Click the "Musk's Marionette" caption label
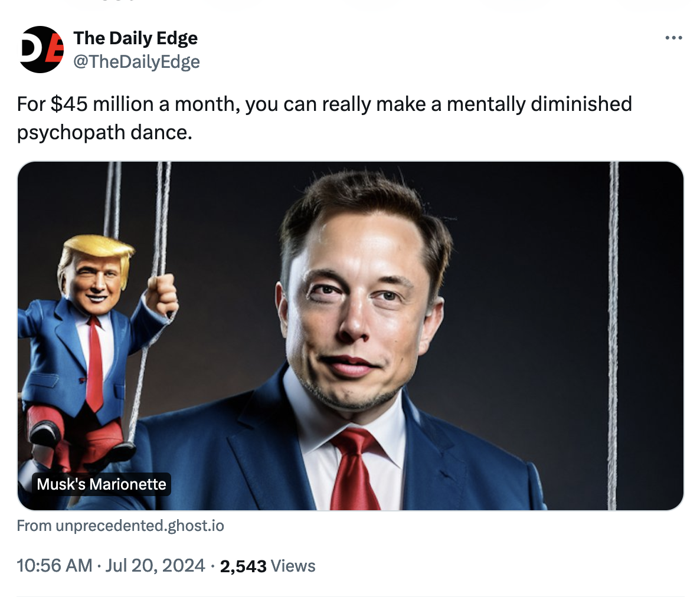This screenshot has height=597, width=700. pos(102,484)
